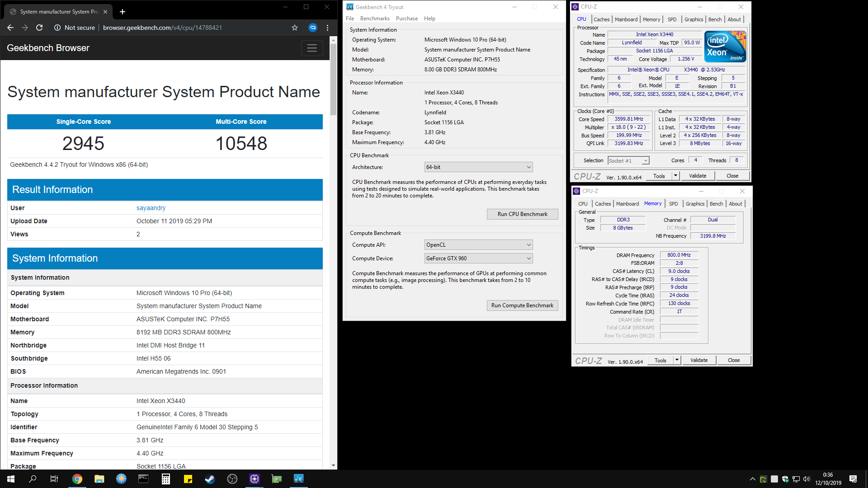Click the Chrome extension icon beside star

(x=313, y=28)
